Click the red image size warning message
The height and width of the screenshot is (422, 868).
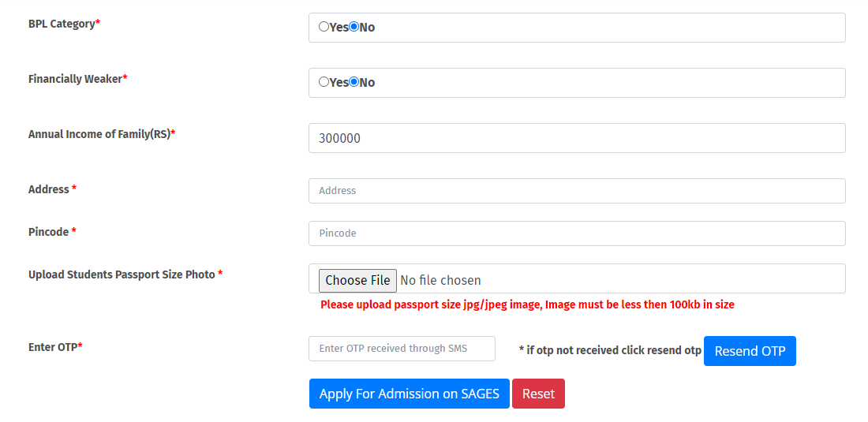pos(527,304)
